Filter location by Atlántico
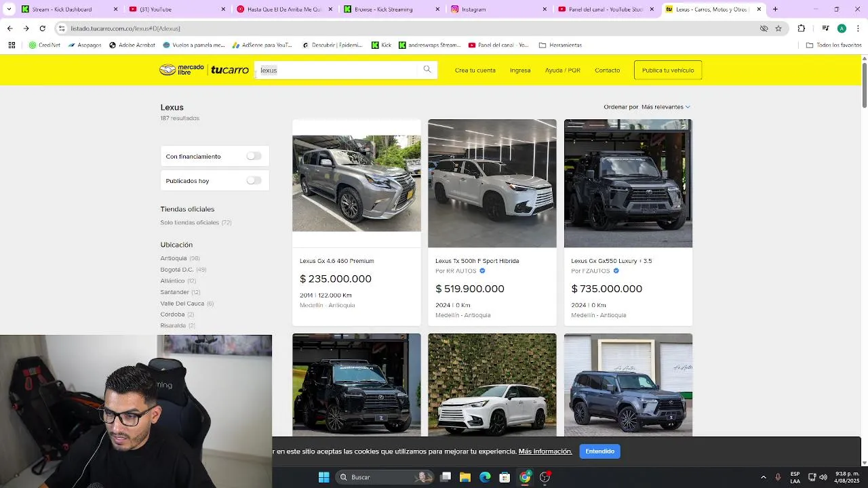 tap(178, 281)
